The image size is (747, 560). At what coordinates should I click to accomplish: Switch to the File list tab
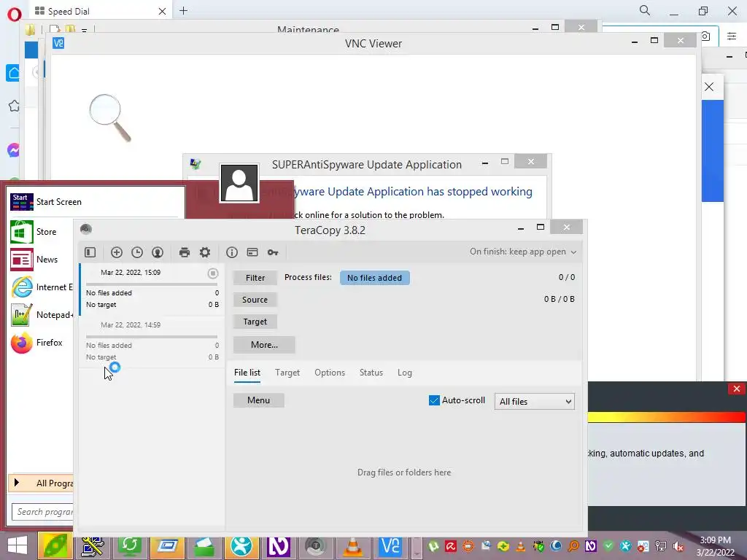click(x=247, y=373)
